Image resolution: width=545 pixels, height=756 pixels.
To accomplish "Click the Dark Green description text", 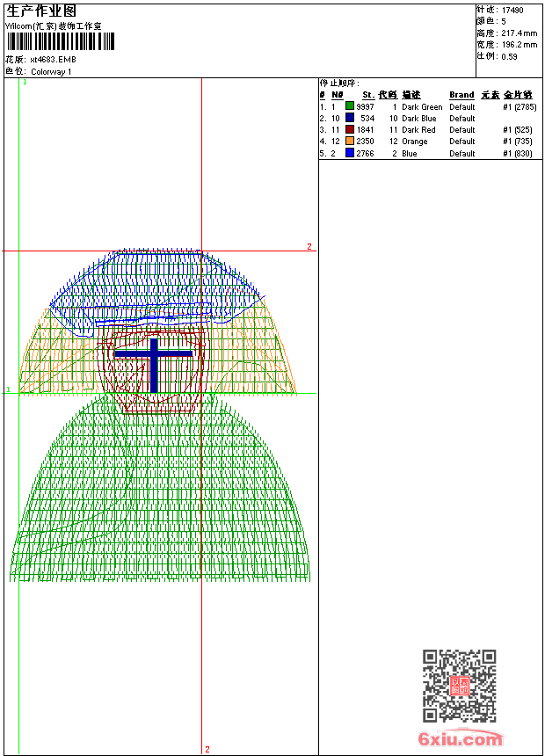I will coord(422,107).
